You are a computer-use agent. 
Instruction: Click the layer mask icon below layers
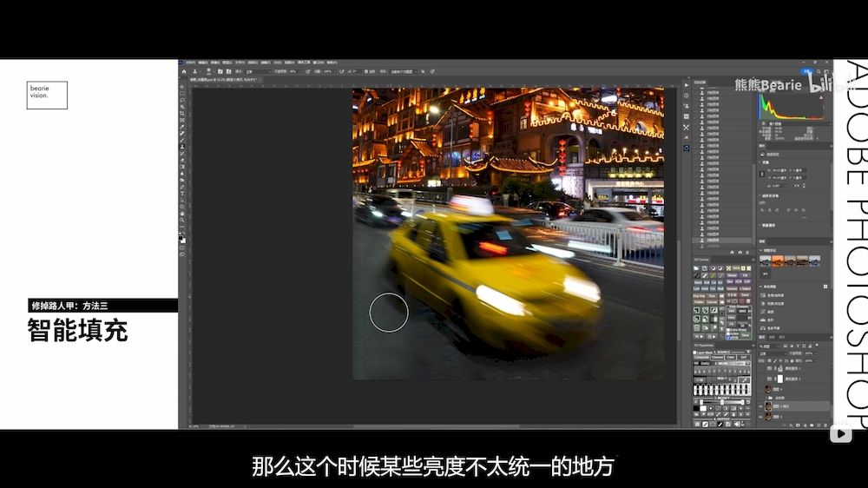tap(798, 425)
